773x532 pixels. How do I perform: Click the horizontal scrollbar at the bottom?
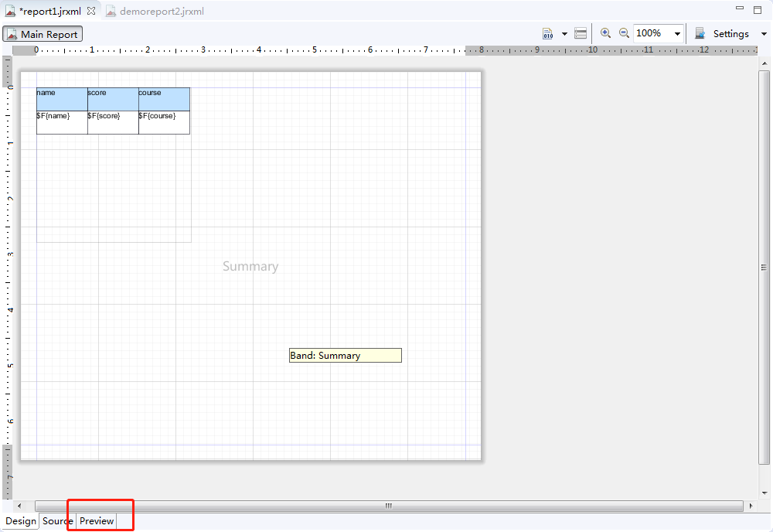386,506
